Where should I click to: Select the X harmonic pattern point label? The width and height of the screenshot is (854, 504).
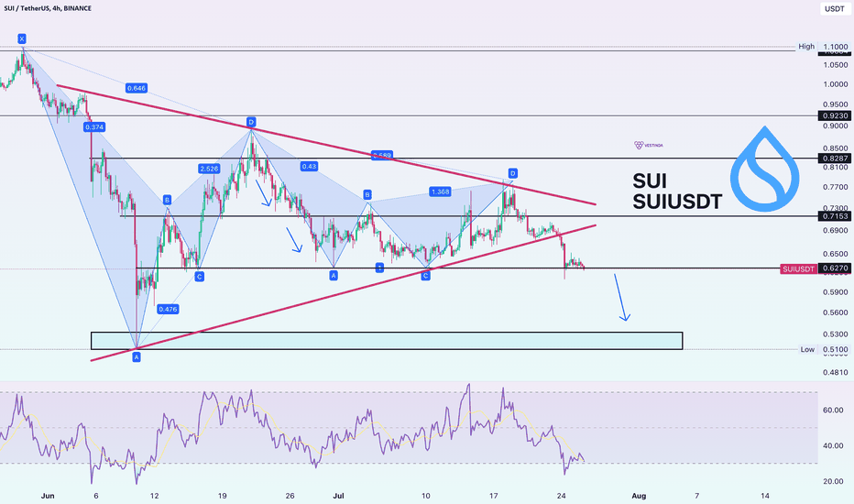coord(22,38)
